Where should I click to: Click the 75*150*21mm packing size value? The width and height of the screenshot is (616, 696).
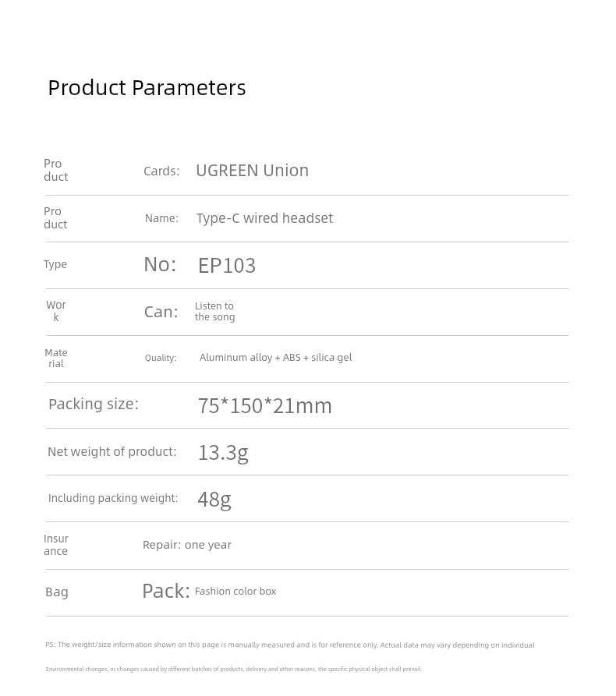264,406
